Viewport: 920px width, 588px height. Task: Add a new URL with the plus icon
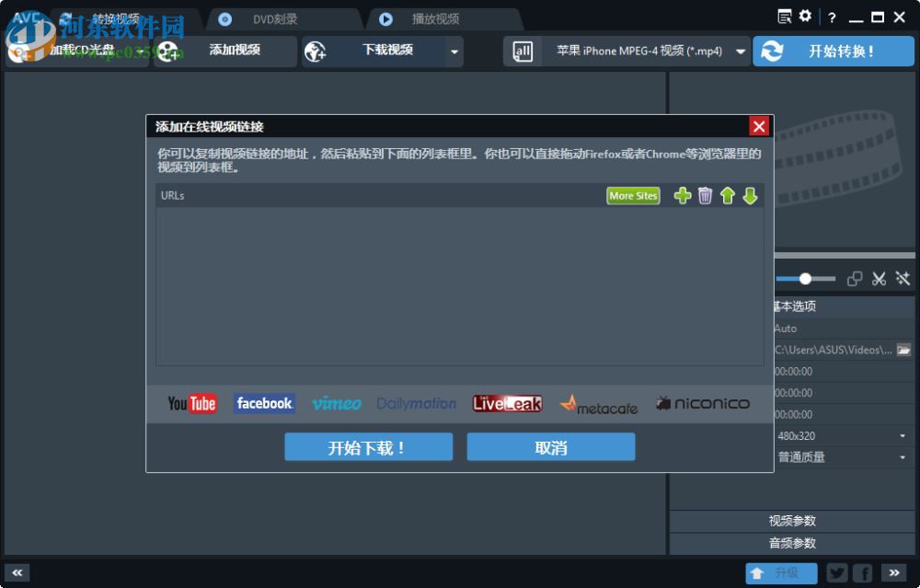click(682, 195)
